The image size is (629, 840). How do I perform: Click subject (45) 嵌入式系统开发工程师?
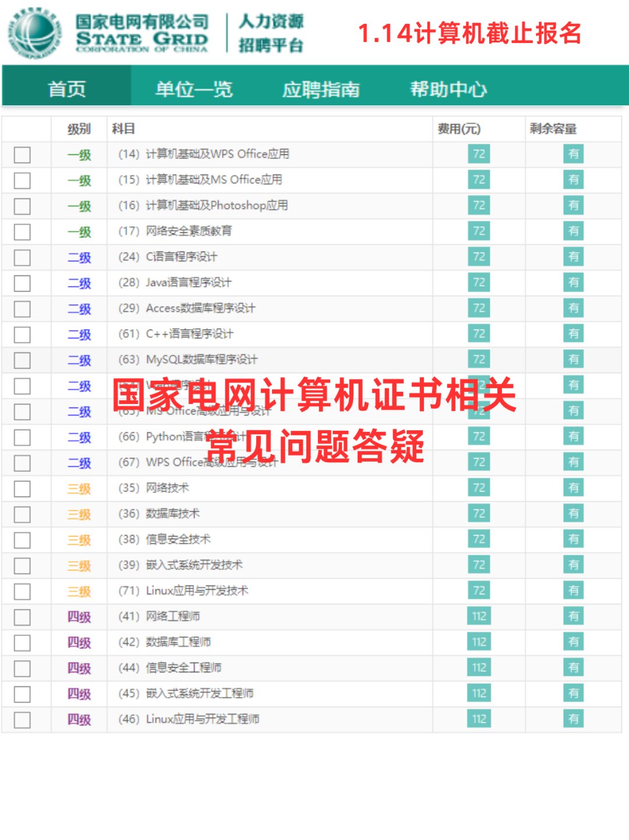tap(186, 693)
